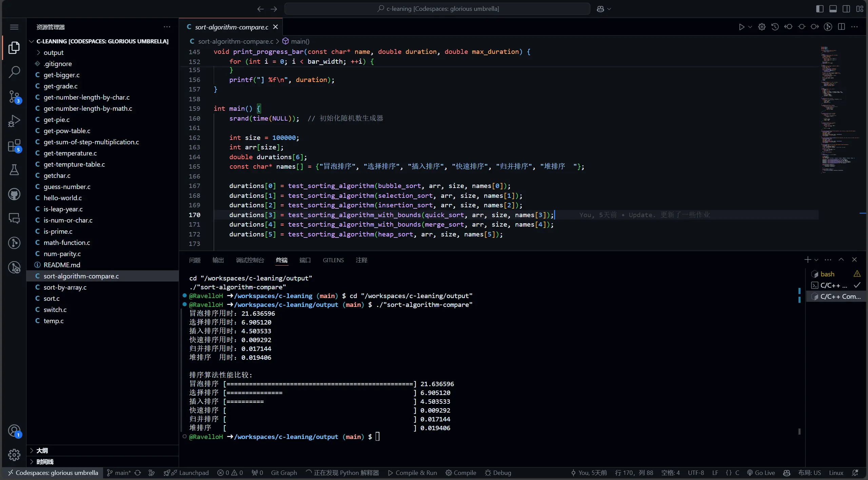Open the Explorer views and more actions menu

coord(167,27)
